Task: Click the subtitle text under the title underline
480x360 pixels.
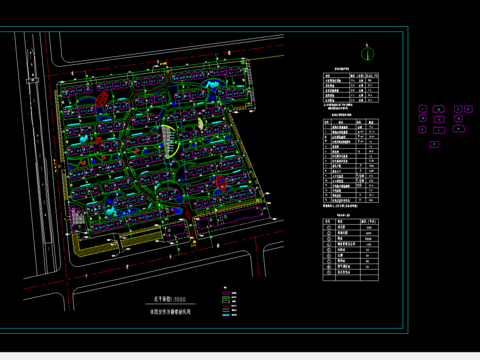Action: 170,312
